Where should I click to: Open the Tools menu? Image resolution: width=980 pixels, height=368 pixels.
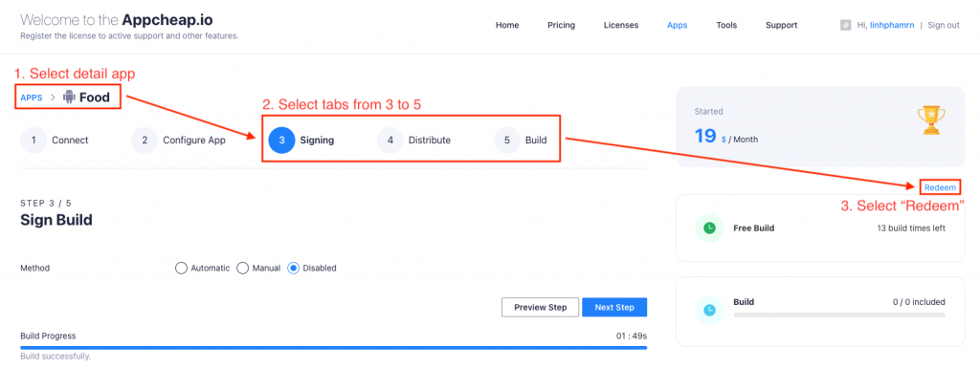(x=726, y=26)
